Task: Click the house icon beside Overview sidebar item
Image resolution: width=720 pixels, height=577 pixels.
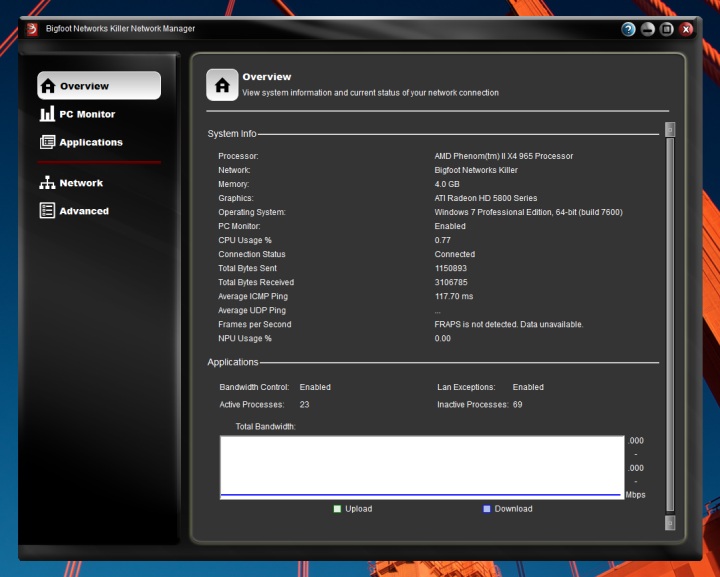Action: coord(48,85)
